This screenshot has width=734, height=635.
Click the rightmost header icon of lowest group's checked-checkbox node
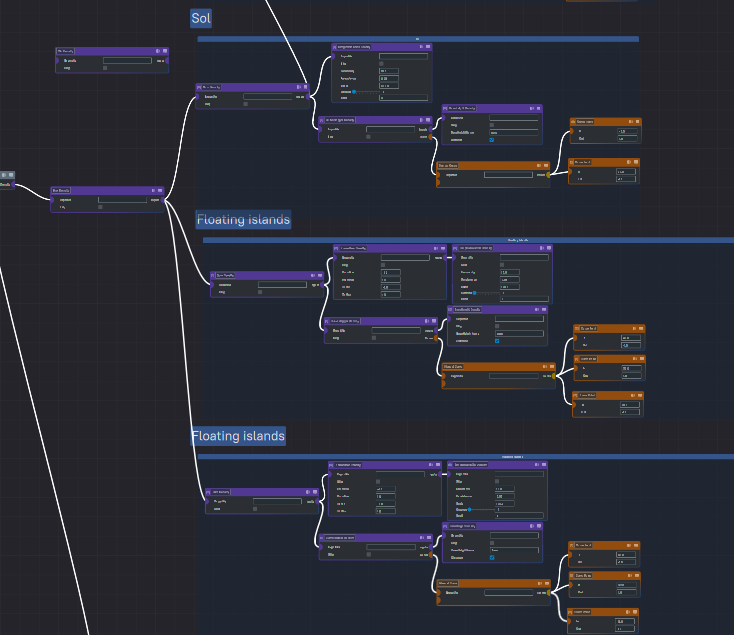[539, 526]
